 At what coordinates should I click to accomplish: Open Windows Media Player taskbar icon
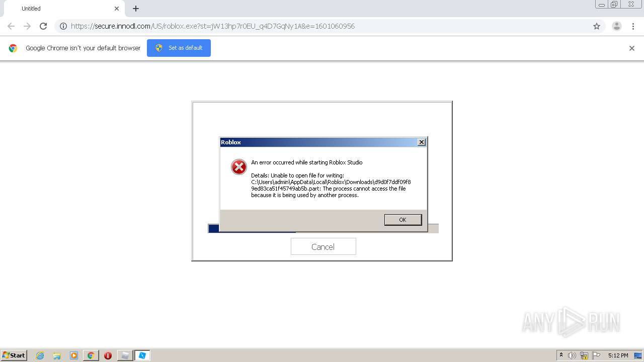74,355
